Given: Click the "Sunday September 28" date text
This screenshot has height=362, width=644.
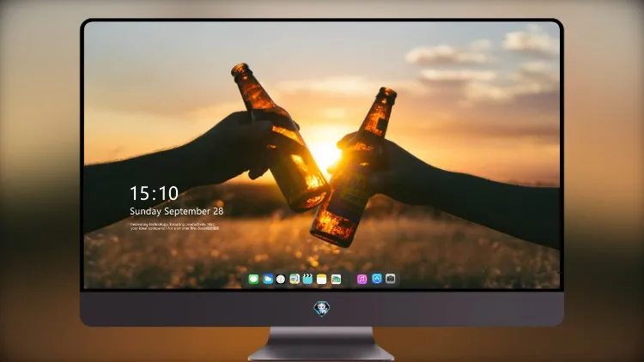Looking at the screenshot, I should click(177, 211).
